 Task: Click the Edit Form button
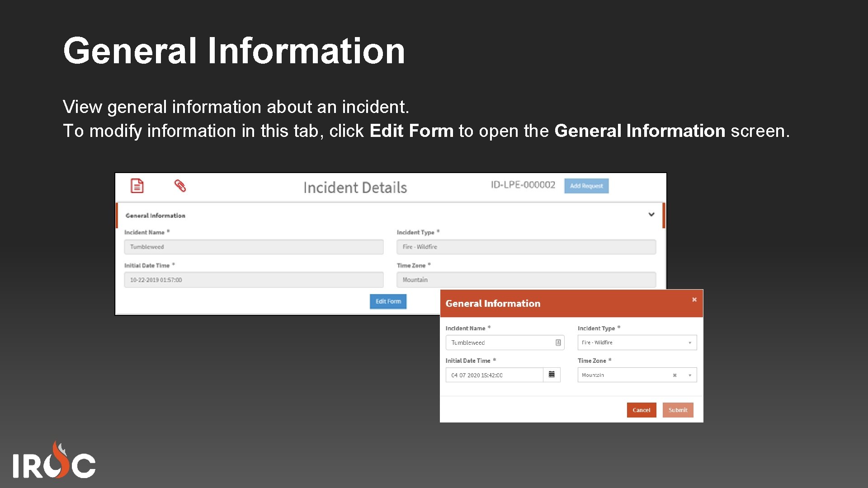point(388,301)
